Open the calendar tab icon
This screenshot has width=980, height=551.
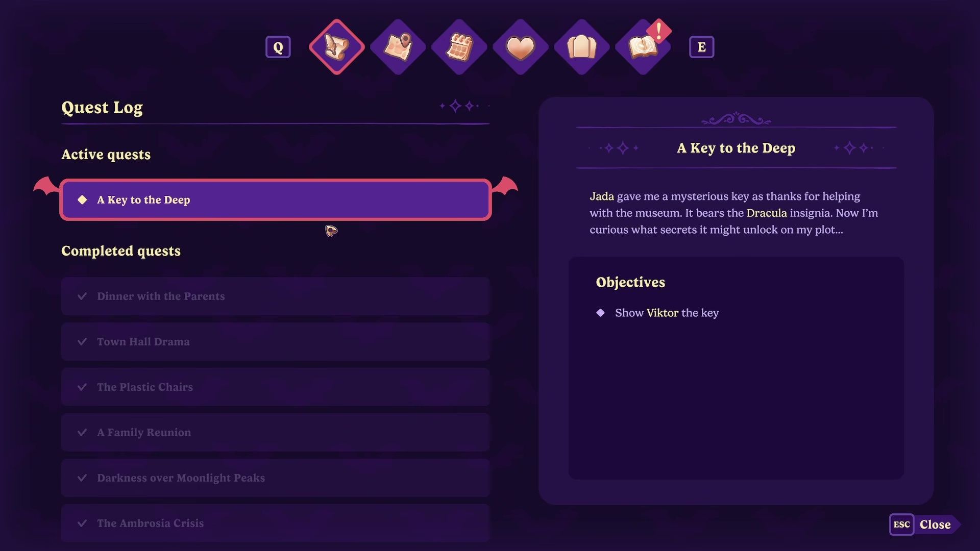click(459, 47)
